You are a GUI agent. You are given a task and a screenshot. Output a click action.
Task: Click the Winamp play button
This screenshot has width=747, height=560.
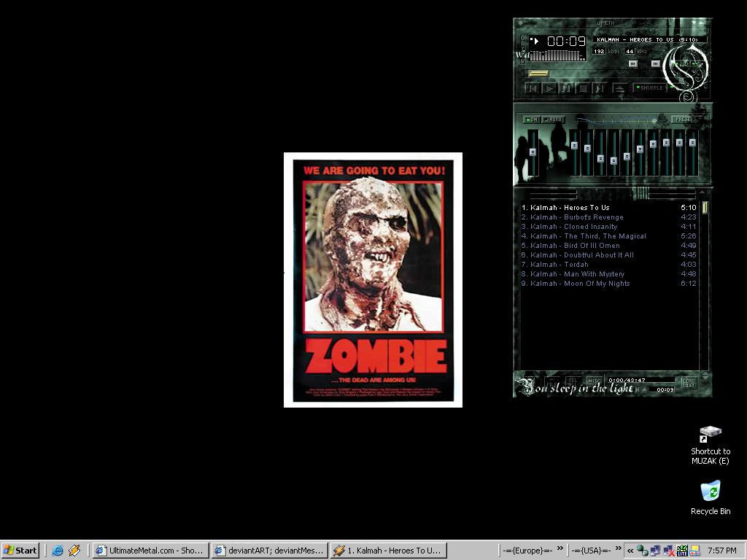[549, 88]
